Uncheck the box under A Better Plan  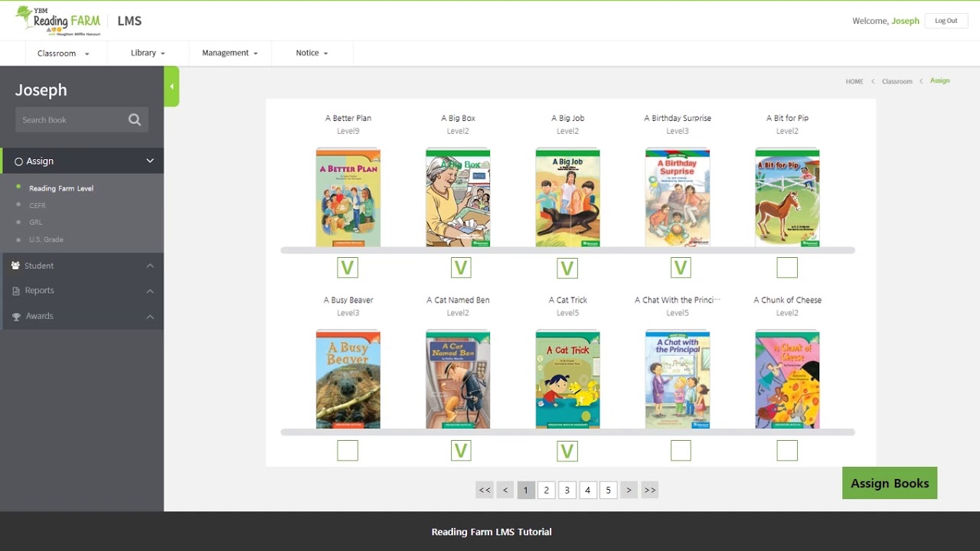click(x=348, y=268)
